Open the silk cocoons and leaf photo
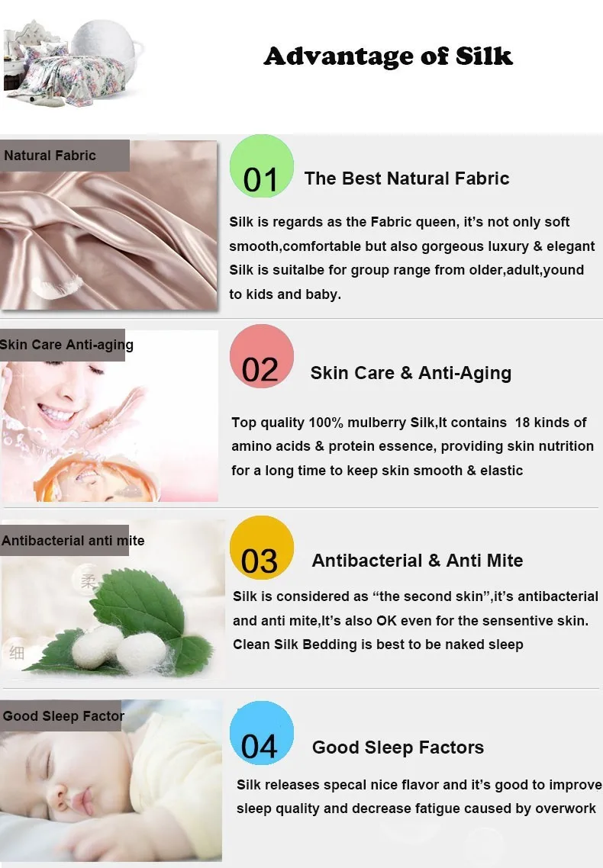Screen dimensions: 603x868 pyautogui.click(x=112, y=600)
